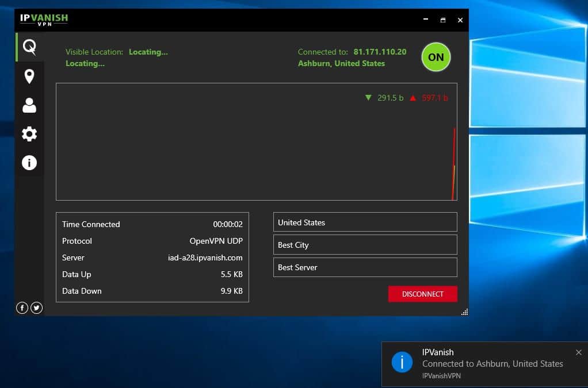Image resolution: width=588 pixels, height=388 pixels.
Task: Click the Protocol label
Action: [x=77, y=241]
